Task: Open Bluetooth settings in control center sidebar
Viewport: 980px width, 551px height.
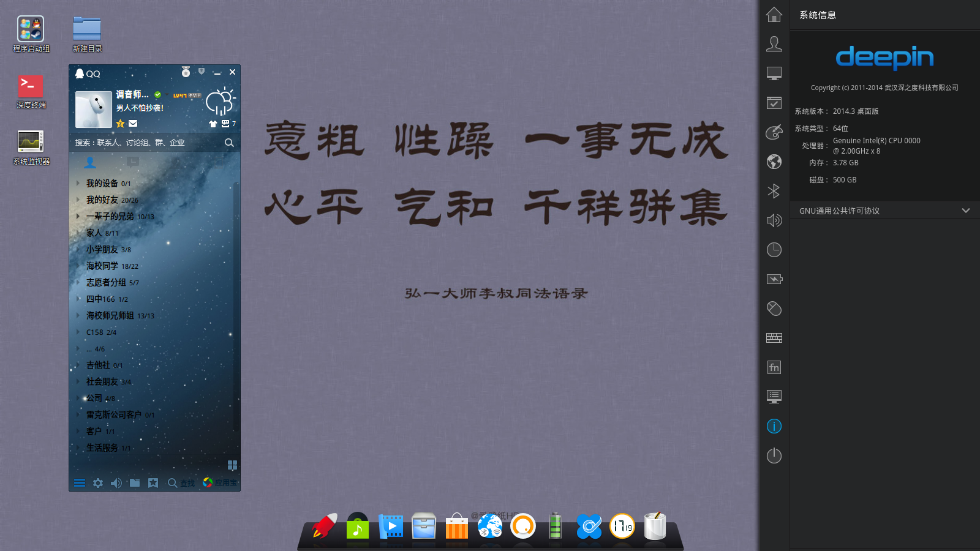Action: click(x=774, y=191)
